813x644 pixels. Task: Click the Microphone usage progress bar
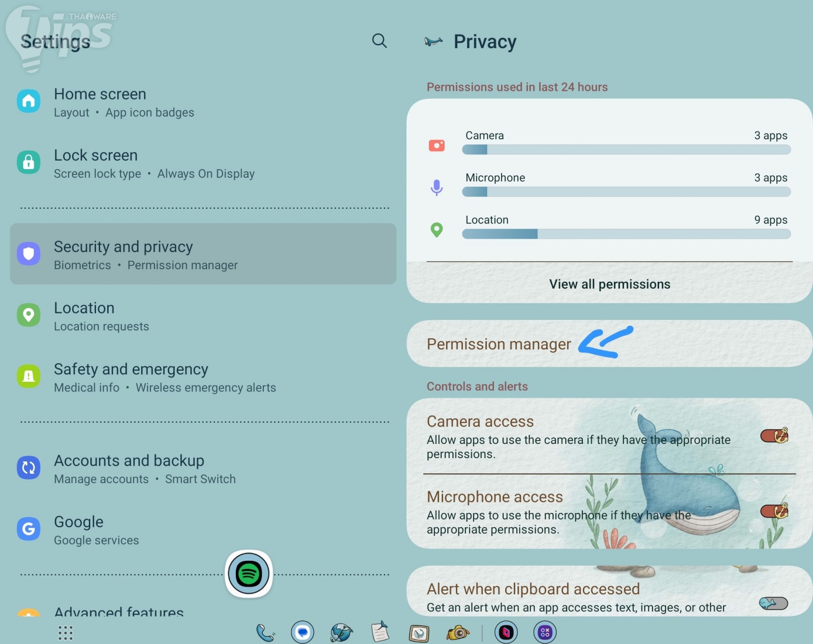coord(626,191)
